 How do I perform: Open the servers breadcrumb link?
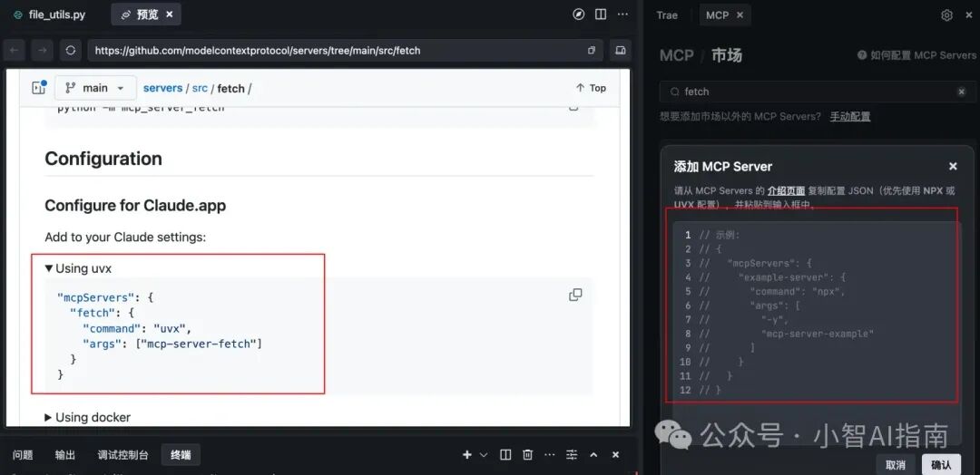click(x=162, y=88)
